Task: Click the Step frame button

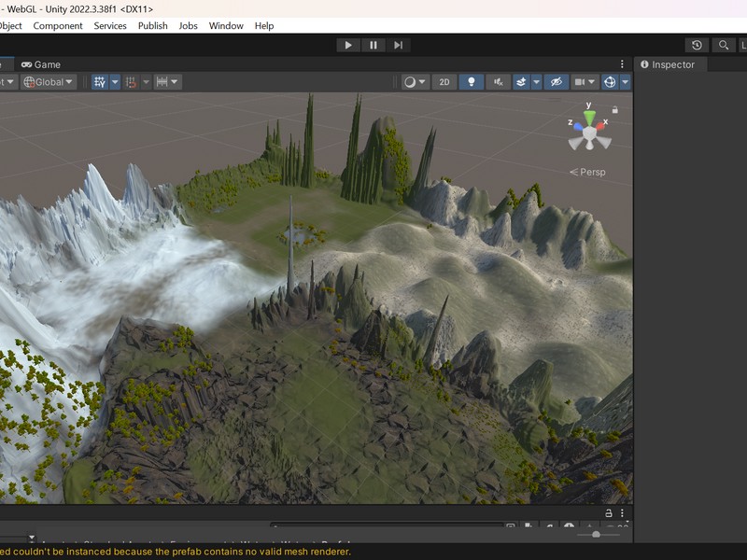Action: pos(398,45)
